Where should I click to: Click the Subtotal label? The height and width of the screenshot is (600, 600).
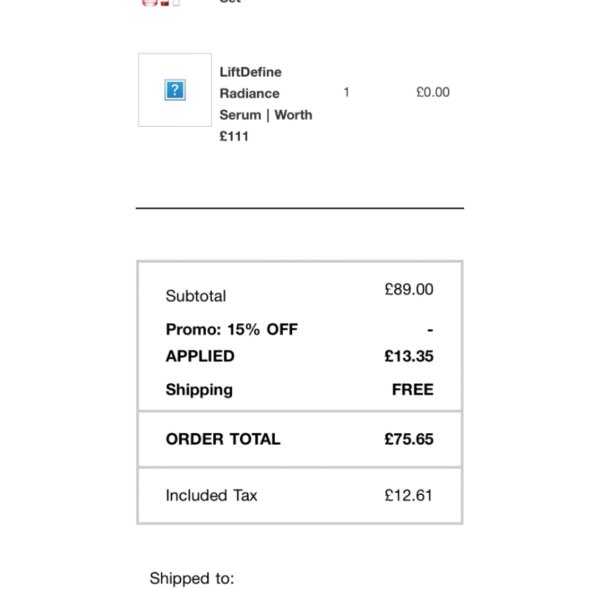tap(196, 296)
